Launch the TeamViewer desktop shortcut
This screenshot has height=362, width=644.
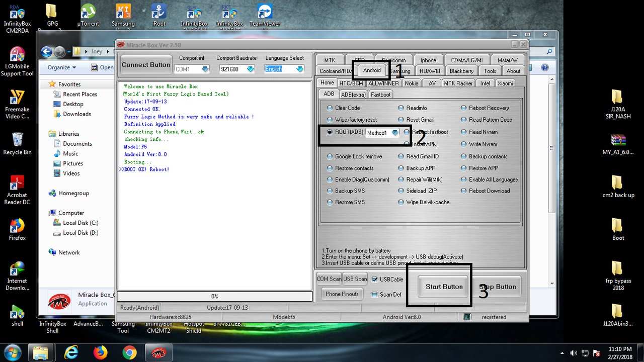pyautogui.click(x=265, y=15)
